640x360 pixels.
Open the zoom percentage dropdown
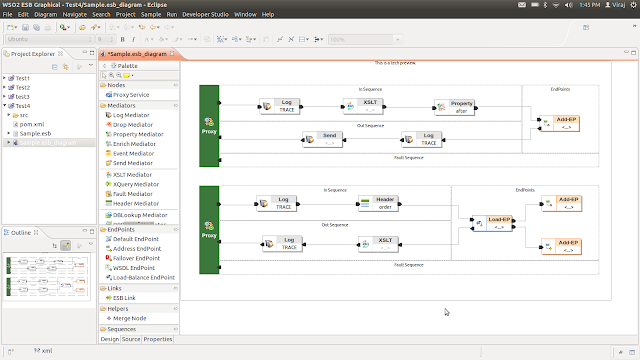(x=398, y=40)
